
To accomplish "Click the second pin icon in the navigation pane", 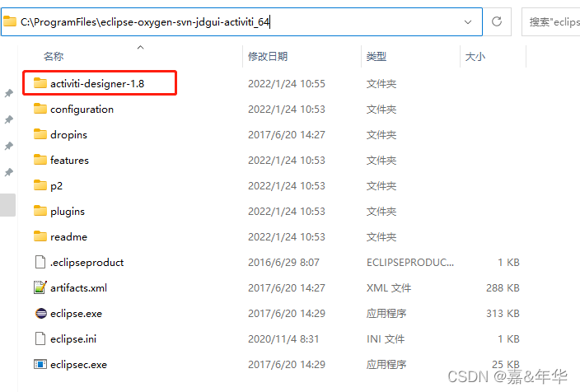I will [x=9, y=119].
